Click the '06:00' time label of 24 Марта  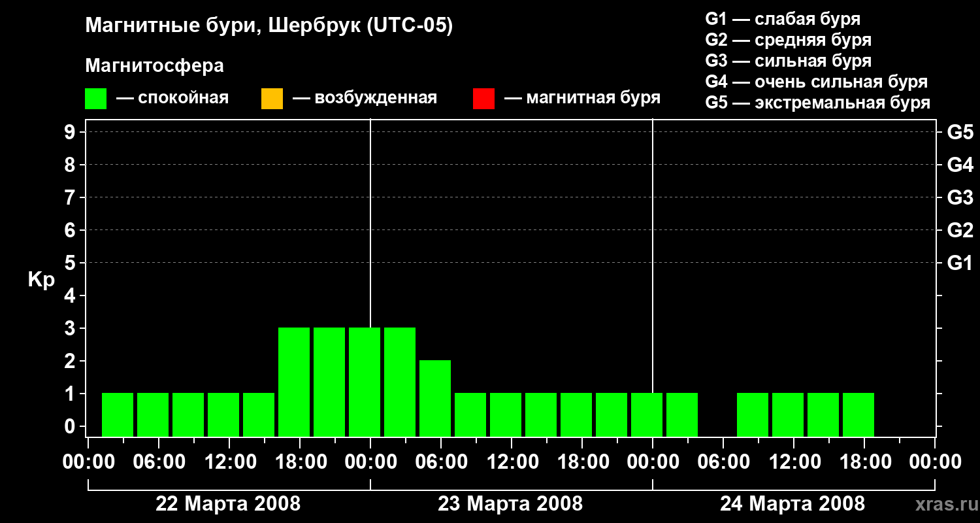point(723,462)
